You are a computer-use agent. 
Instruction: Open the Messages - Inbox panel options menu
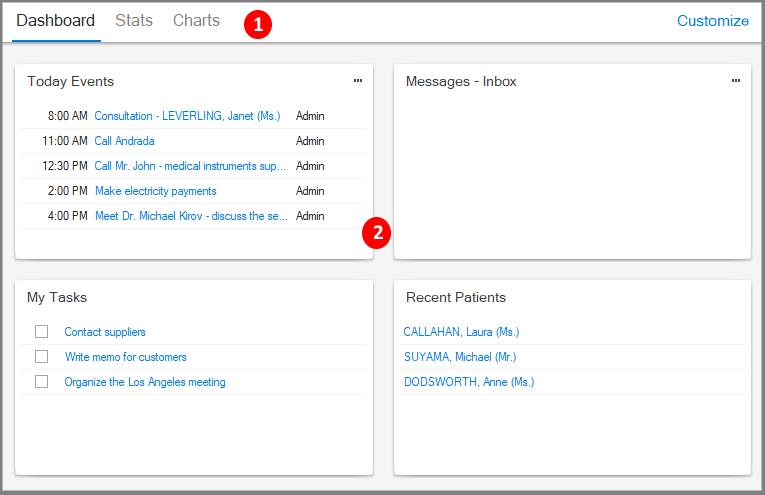click(736, 81)
